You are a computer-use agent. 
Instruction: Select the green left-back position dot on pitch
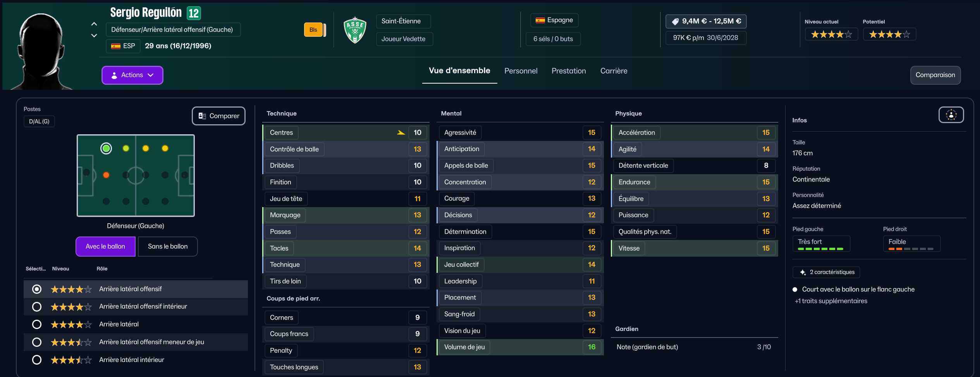tap(106, 148)
